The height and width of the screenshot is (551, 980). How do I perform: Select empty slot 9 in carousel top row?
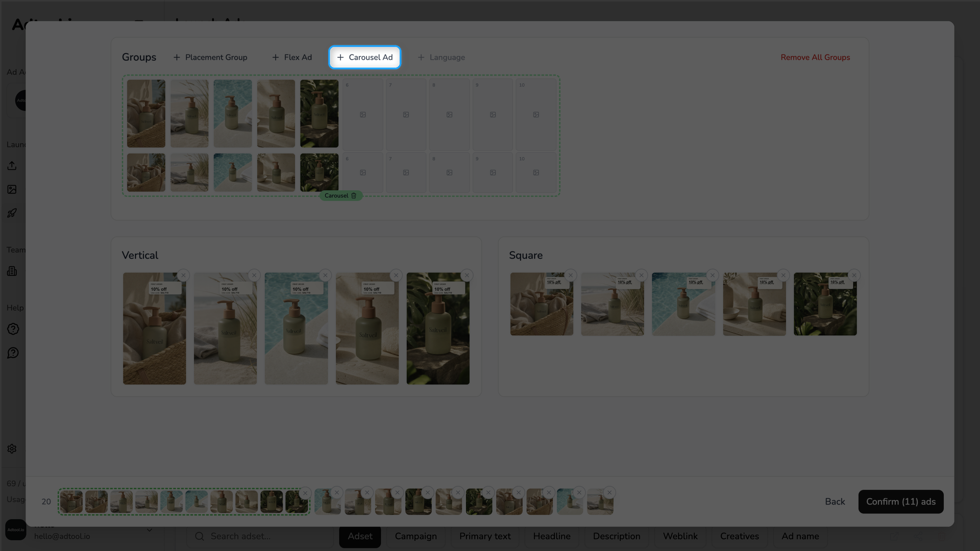[x=493, y=114]
